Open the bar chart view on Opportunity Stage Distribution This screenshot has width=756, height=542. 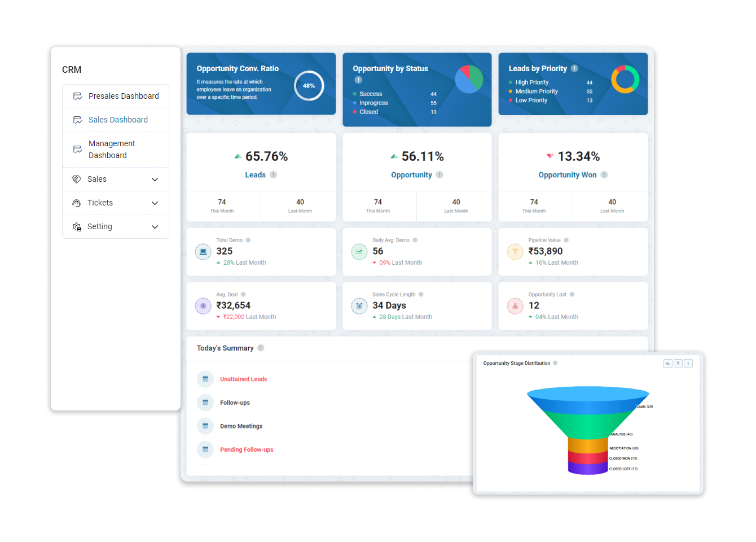[x=667, y=363]
